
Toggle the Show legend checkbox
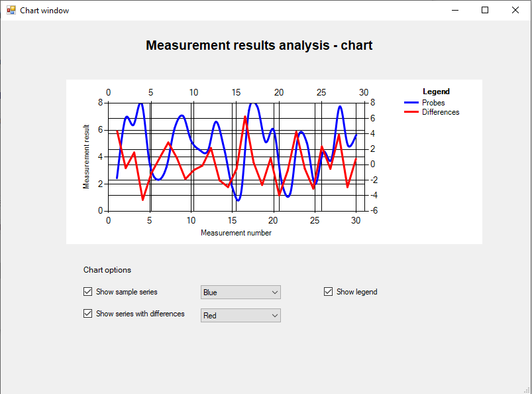[328, 292]
